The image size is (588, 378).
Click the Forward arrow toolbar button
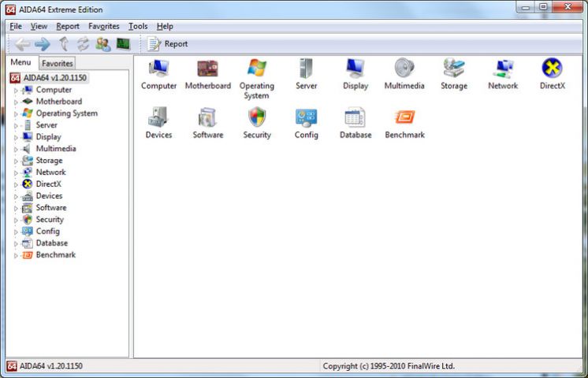[x=42, y=44]
